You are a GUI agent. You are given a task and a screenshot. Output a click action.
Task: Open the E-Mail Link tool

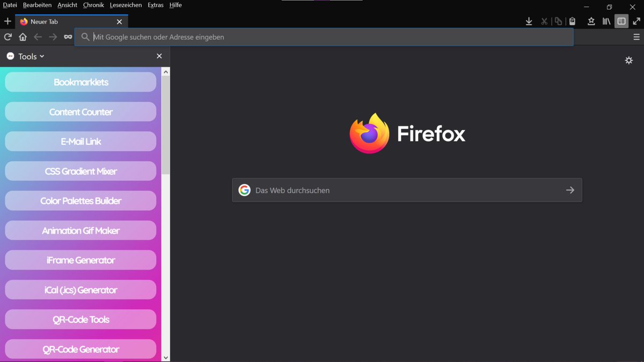click(x=80, y=142)
